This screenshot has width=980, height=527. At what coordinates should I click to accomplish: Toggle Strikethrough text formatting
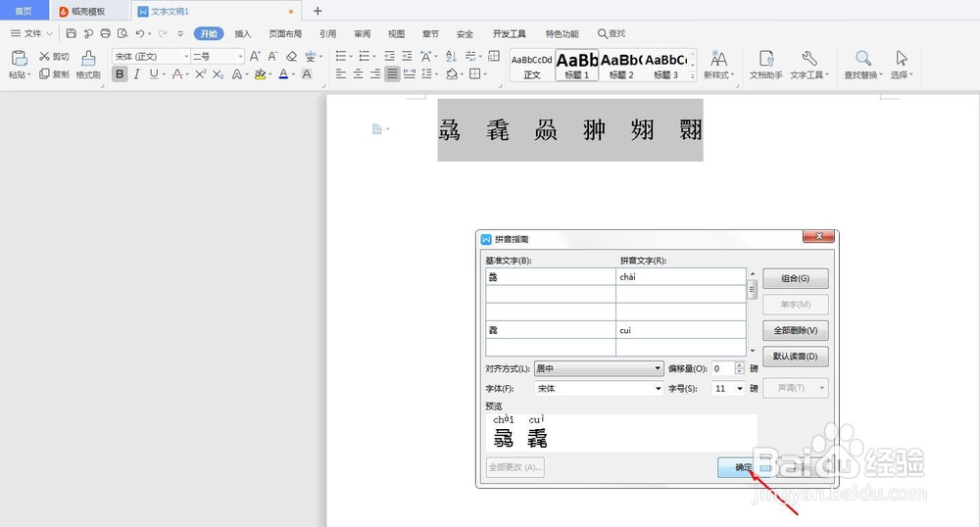(x=177, y=74)
